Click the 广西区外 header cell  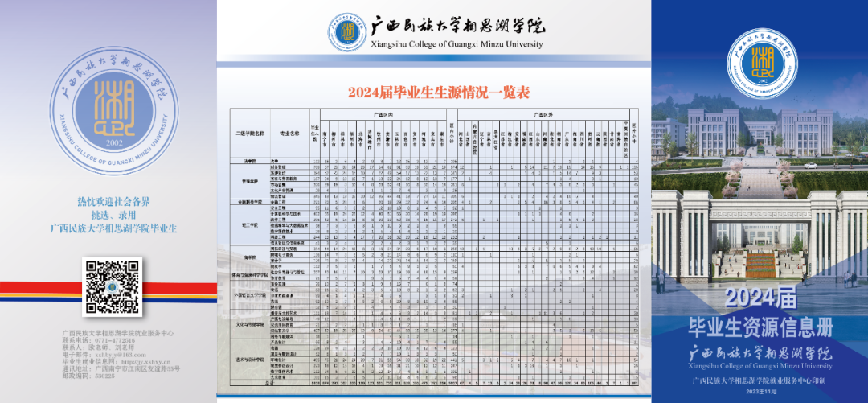point(542,113)
